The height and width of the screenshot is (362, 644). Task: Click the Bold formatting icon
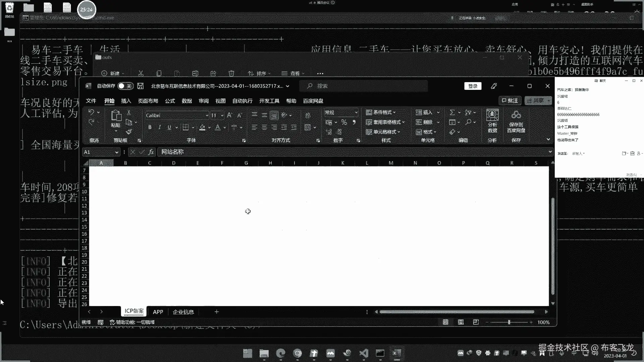pos(150,127)
